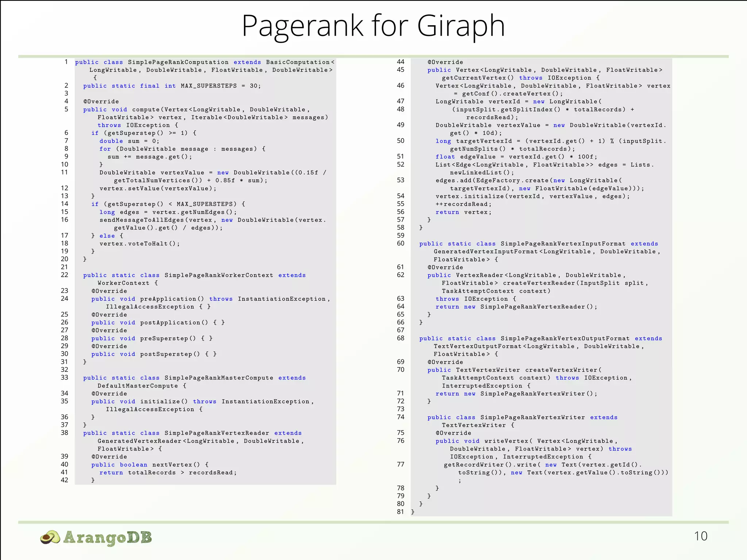747x560 pixels.
Task: Click SimplePageRankVertexReader on line 38
Action: point(217,433)
